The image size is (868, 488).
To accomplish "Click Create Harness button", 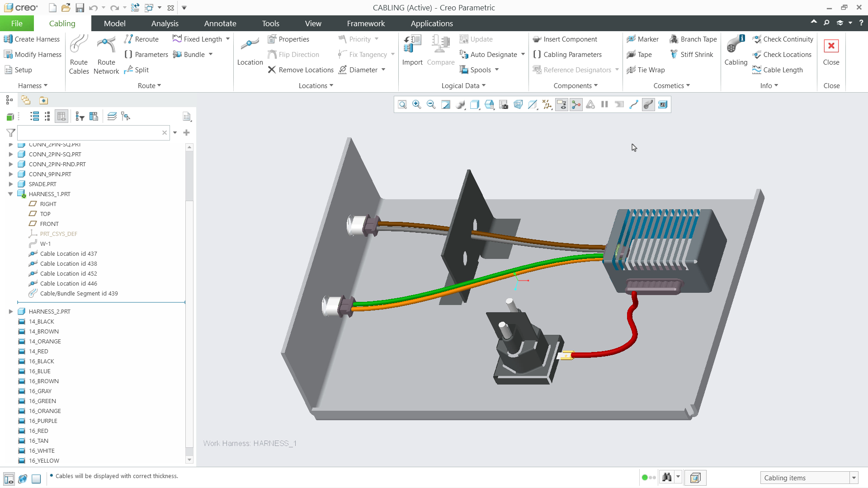I will pyautogui.click(x=32, y=39).
